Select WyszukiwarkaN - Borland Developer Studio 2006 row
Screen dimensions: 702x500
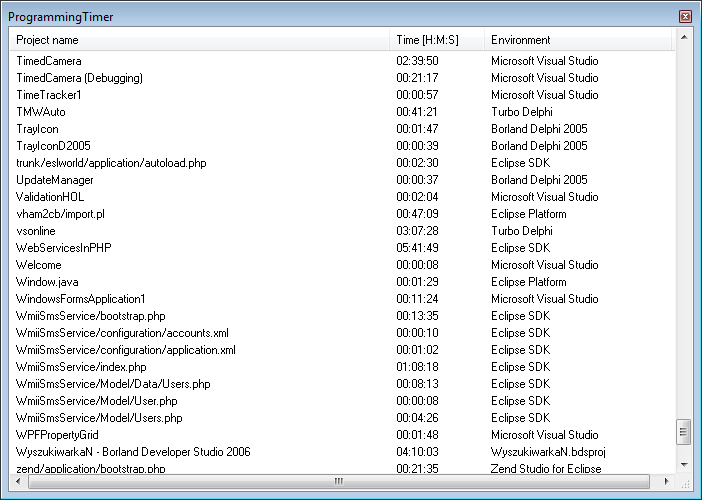[x=342, y=452]
